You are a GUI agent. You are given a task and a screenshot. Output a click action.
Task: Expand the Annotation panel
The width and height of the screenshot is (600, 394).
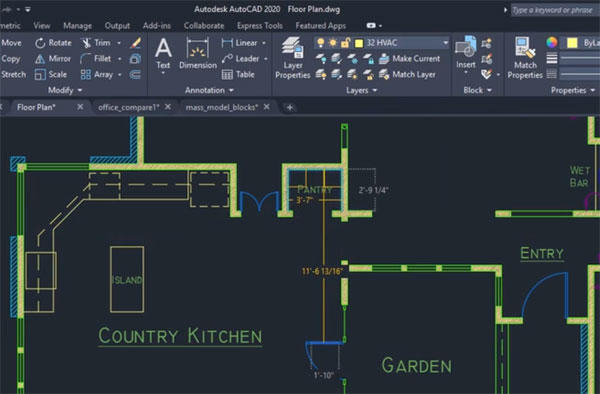[209, 90]
